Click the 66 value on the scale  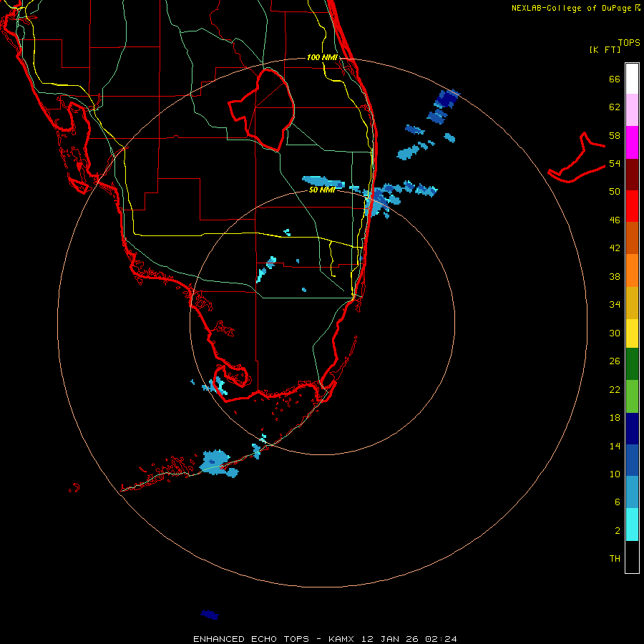[615, 79]
